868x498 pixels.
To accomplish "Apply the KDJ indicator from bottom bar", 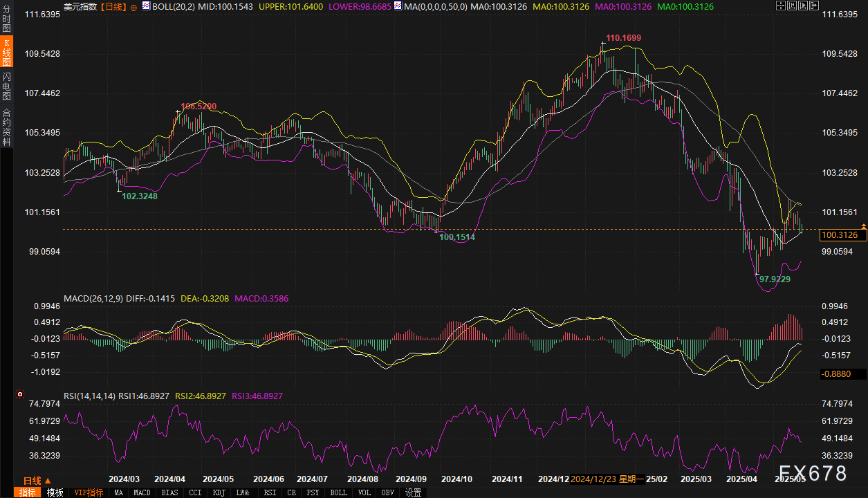I will 219,492.
